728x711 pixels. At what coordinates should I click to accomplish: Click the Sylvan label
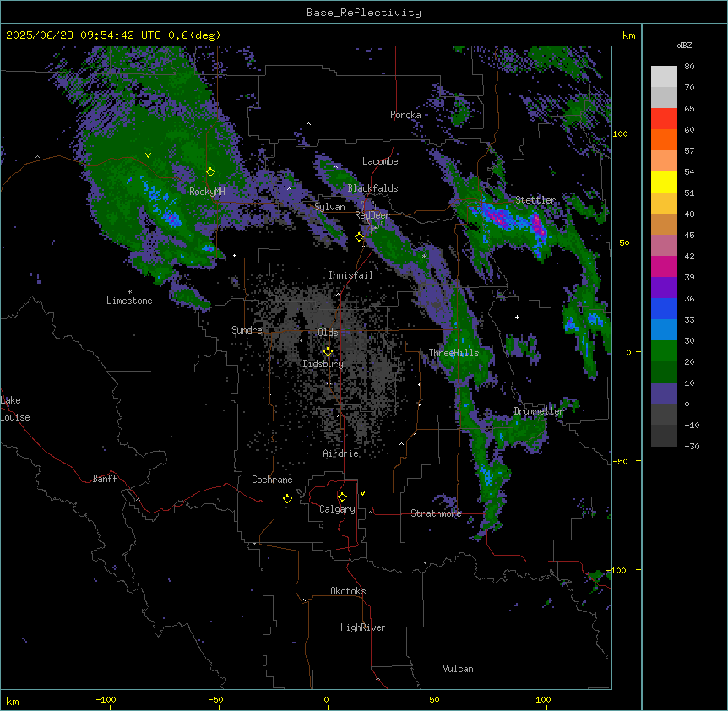329,207
